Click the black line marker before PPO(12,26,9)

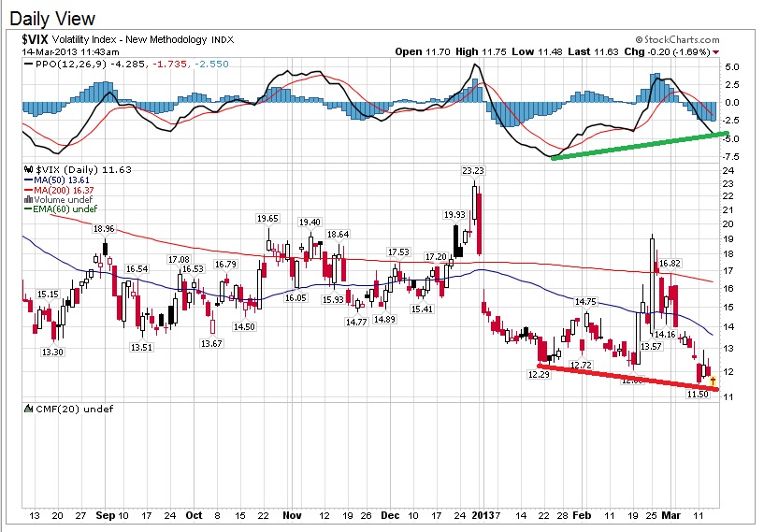coord(28,64)
